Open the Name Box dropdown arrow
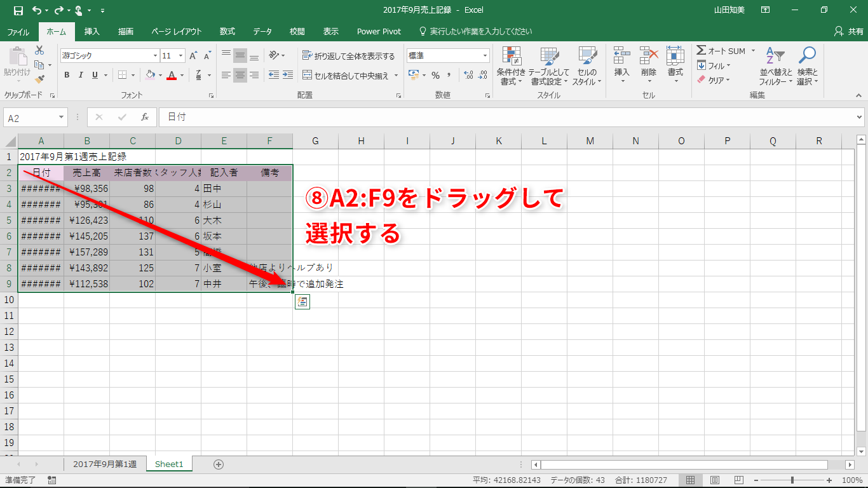868x488 pixels. coord(62,118)
